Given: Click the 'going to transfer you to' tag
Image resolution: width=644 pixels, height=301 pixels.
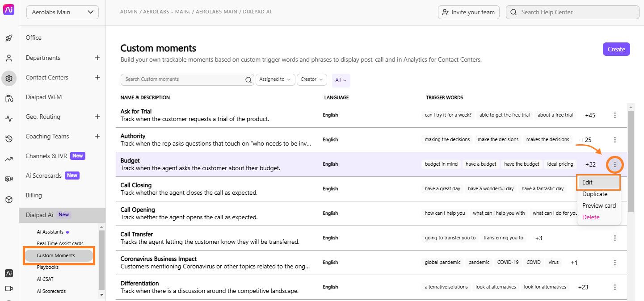Looking at the screenshot, I should point(450,238).
